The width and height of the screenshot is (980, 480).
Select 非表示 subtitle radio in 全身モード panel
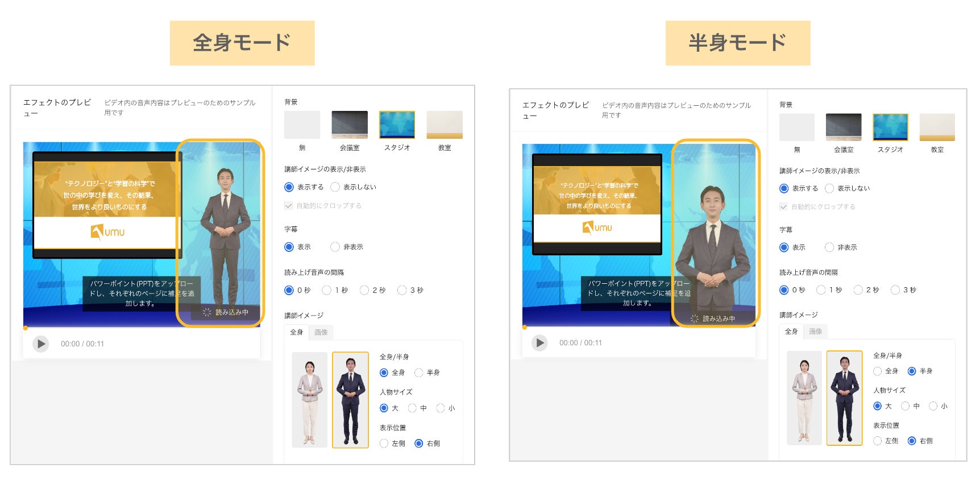(x=335, y=247)
